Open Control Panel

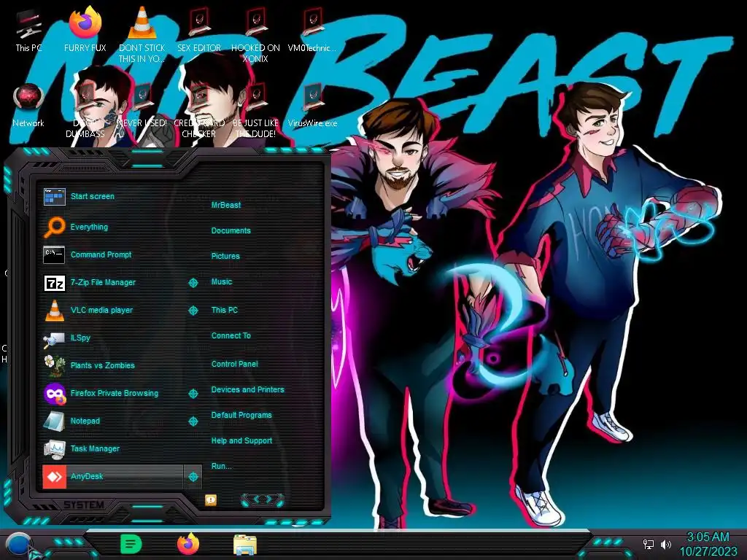234,364
